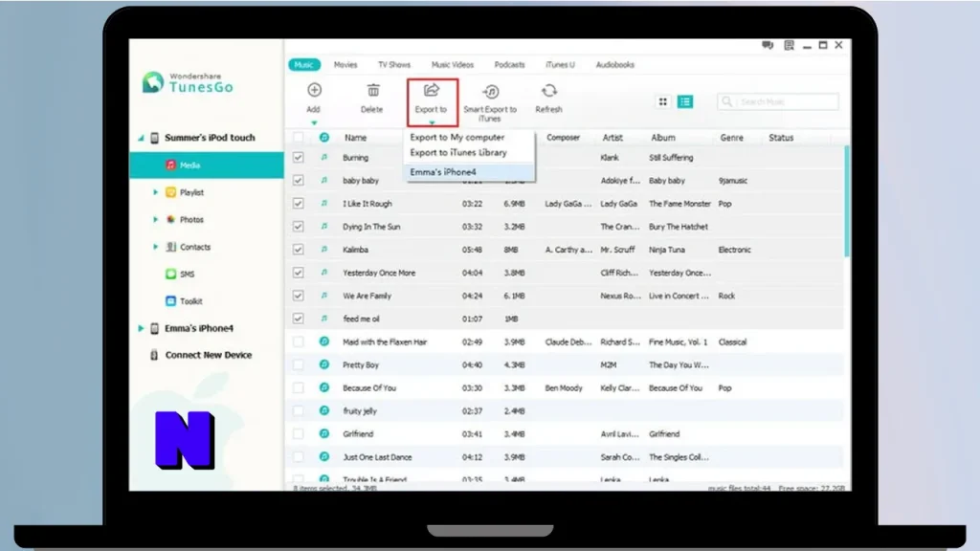Click iTunes icon beside Because Of You
Screen dimensions: 980x551
coord(323,387)
